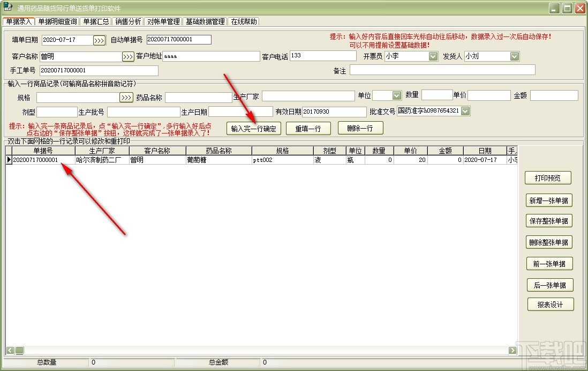Open the 批准文号 dropdown
The width and height of the screenshot is (588, 371).
pyautogui.click(x=465, y=111)
